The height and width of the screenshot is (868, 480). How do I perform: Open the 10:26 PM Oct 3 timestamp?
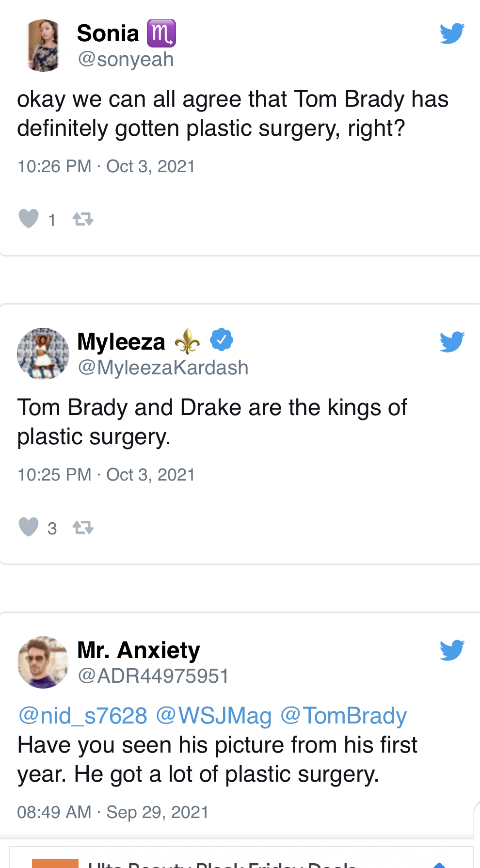(x=106, y=166)
